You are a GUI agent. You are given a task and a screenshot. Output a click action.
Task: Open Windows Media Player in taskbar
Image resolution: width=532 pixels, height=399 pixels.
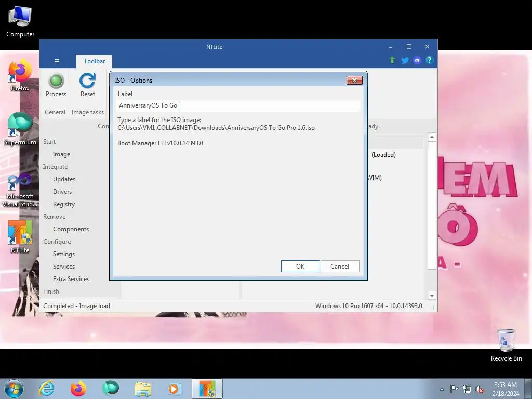tap(175, 389)
